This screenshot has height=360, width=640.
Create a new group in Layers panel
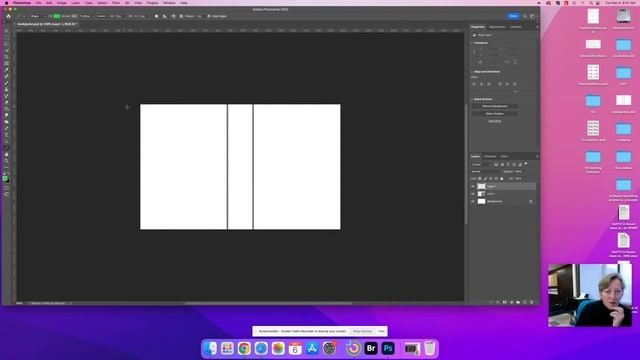[x=518, y=302]
